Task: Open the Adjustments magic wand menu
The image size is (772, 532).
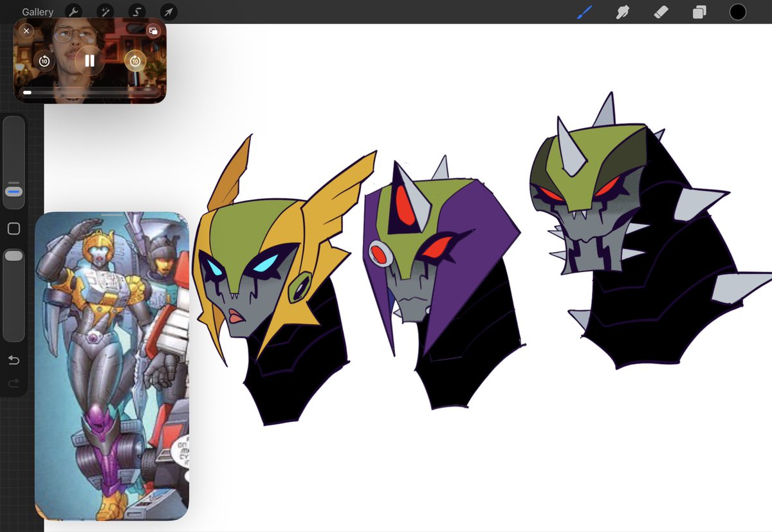Action: click(106, 12)
